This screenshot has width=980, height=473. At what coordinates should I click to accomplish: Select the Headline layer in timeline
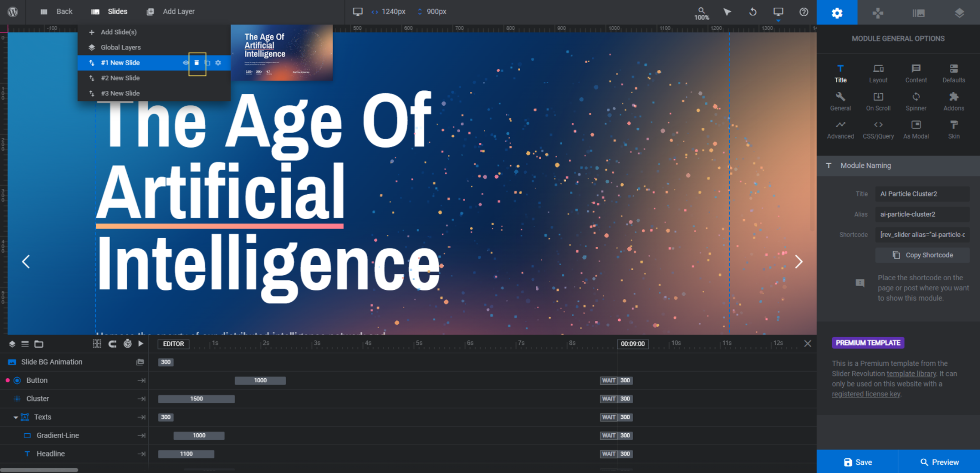point(50,454)
